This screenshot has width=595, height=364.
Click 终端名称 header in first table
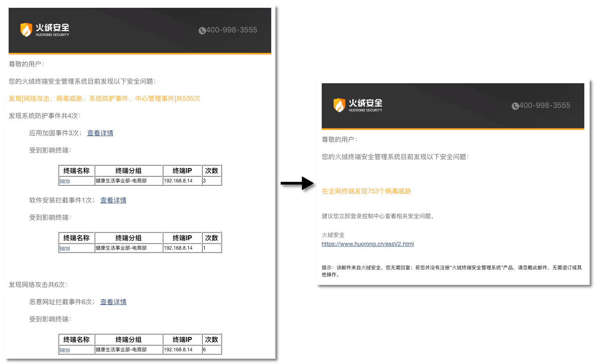pos(76,171)
